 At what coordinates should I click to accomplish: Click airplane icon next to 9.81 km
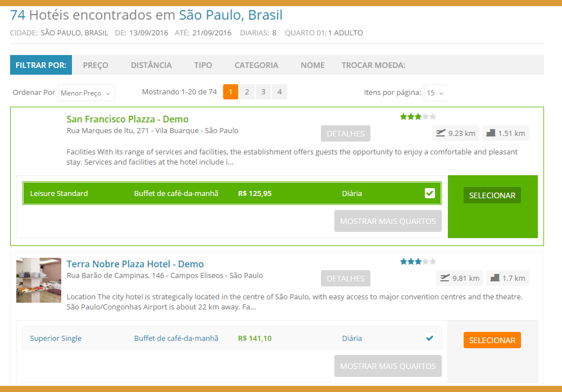[x=445, y=278]
